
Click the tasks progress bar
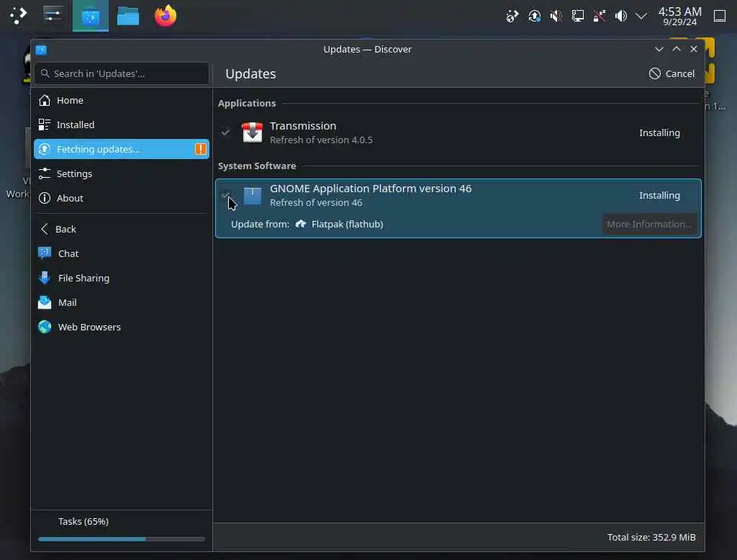(121, 539)
